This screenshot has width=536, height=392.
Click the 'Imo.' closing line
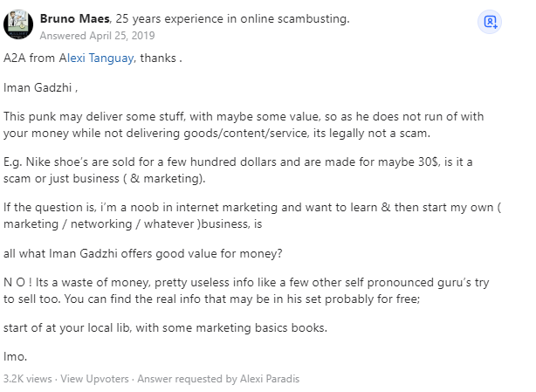click(x=15, y=356)
